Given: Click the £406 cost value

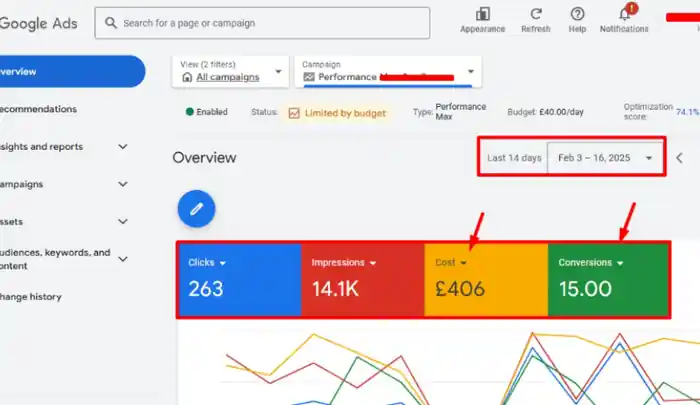Looking at the screenshot, I should pyautogui.click(x=460, y=289).
